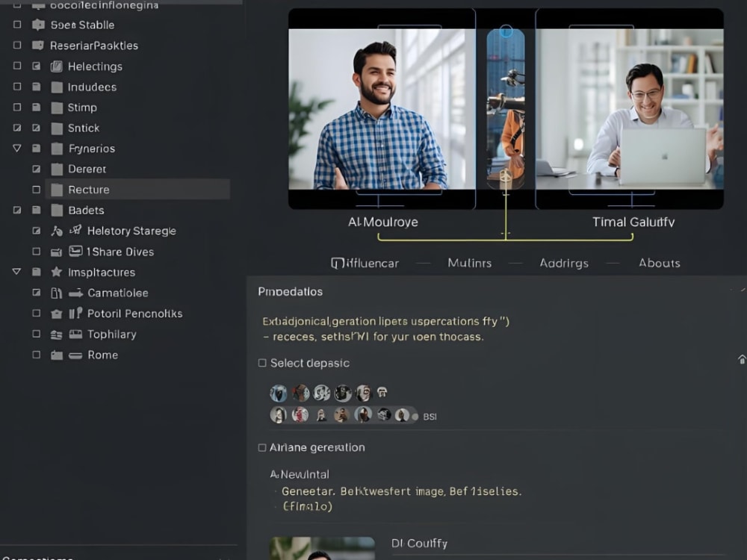This screenshot has width=747, height=560.
Task: Uncheck the outer checkbox for Badets
Action: click(17, 210)
